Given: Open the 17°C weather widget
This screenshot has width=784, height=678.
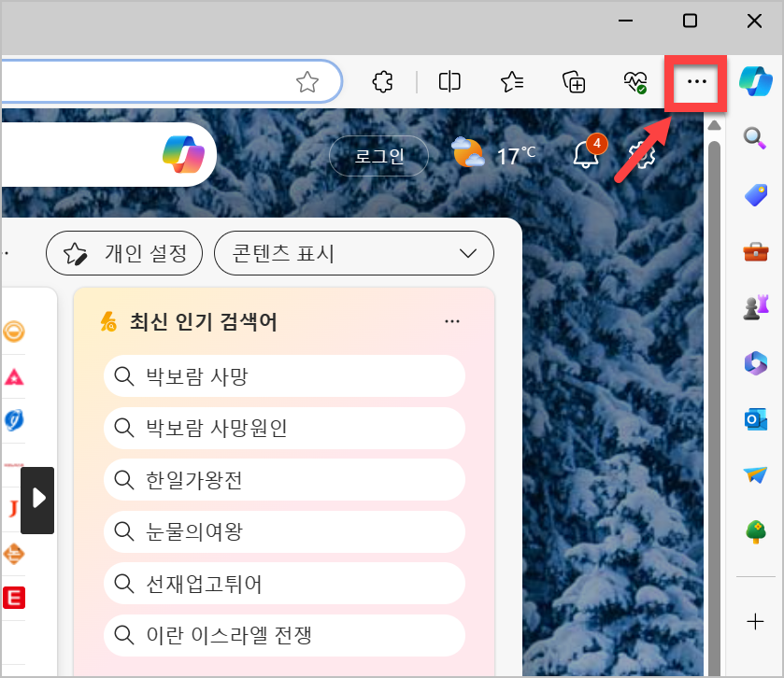Looking at the screenshot, I should point(493,154).
